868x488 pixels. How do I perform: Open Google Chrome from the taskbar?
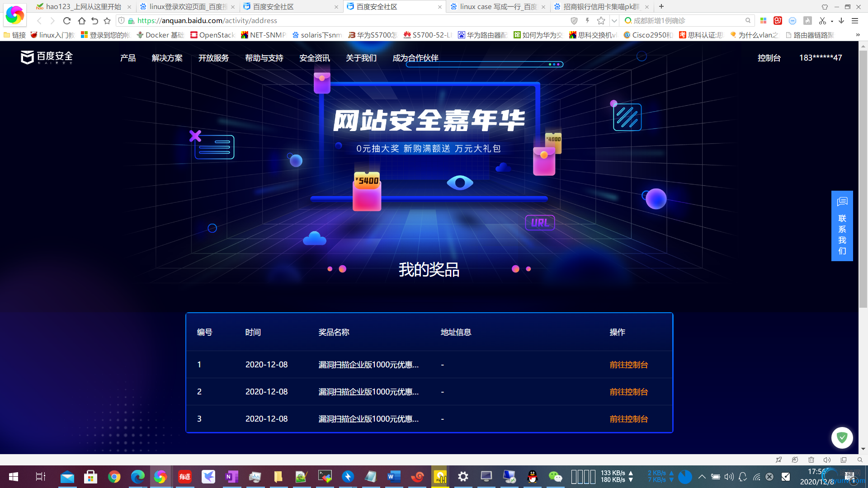[114, 477]
